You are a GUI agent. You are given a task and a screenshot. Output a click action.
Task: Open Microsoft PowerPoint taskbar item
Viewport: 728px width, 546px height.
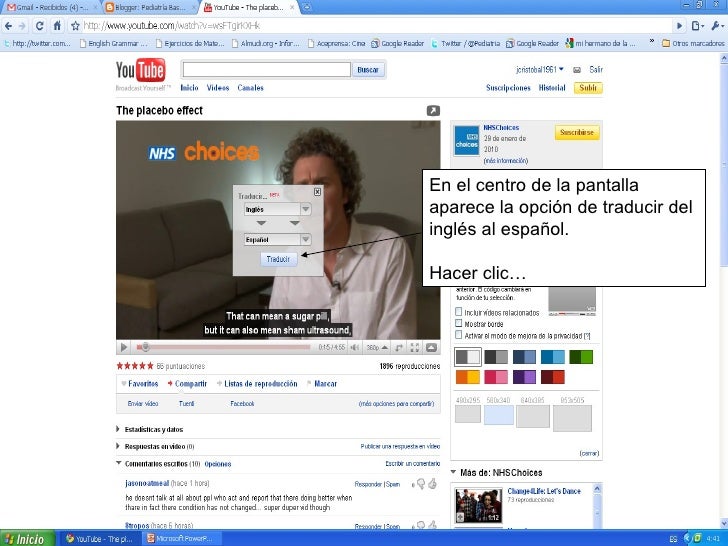point(182,539)
